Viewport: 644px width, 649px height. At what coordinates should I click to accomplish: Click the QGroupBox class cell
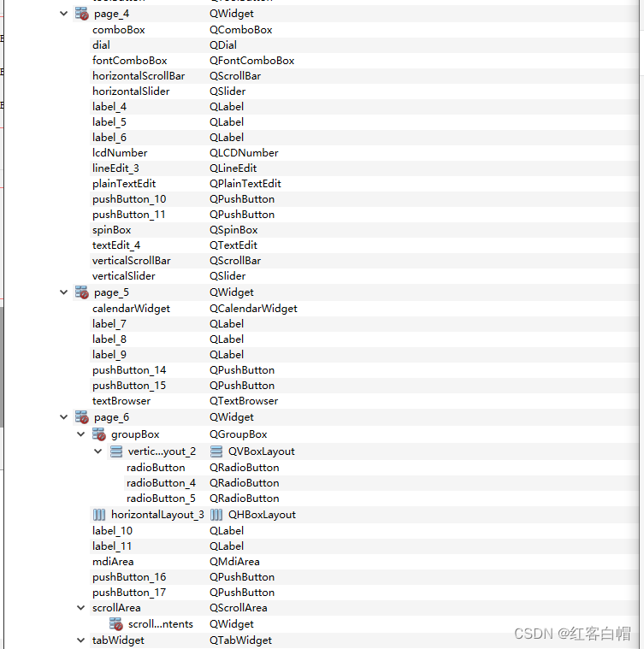[239, 434]
